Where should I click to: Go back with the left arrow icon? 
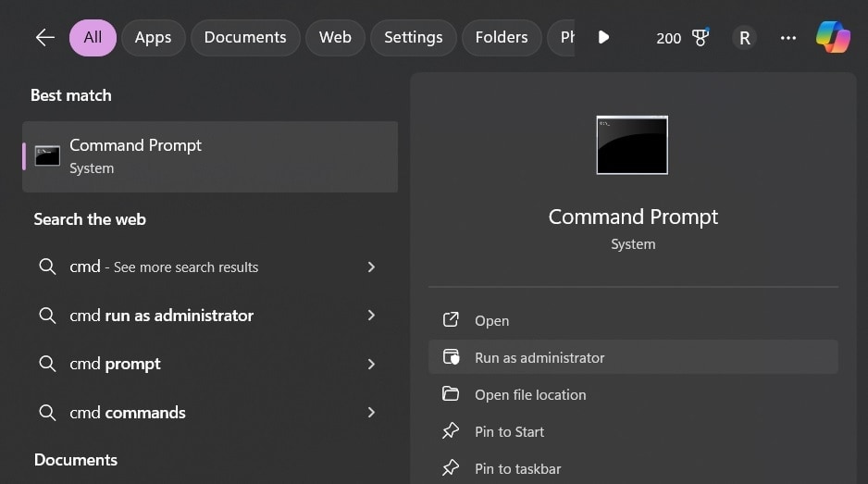[x=44, y=38]
